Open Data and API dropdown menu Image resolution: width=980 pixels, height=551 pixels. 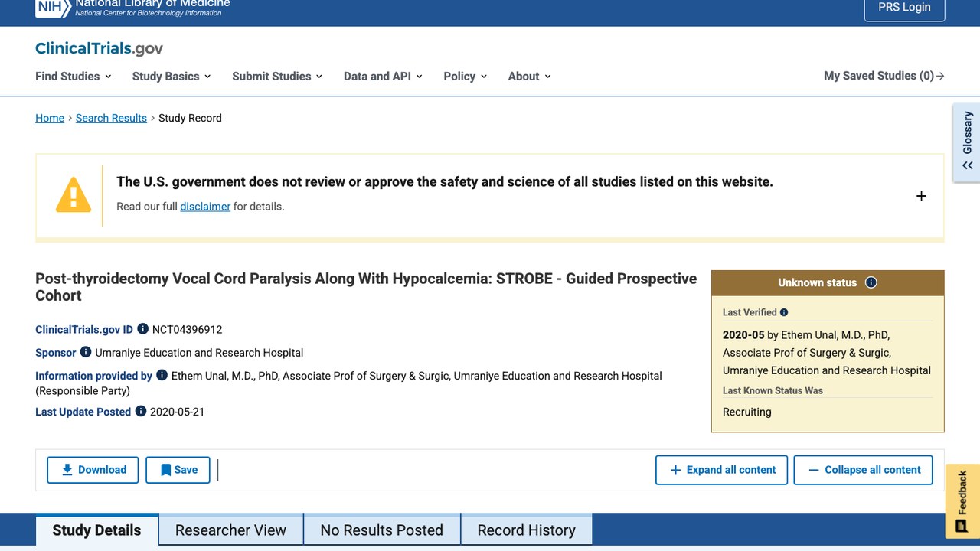click(x=383, y=76)
